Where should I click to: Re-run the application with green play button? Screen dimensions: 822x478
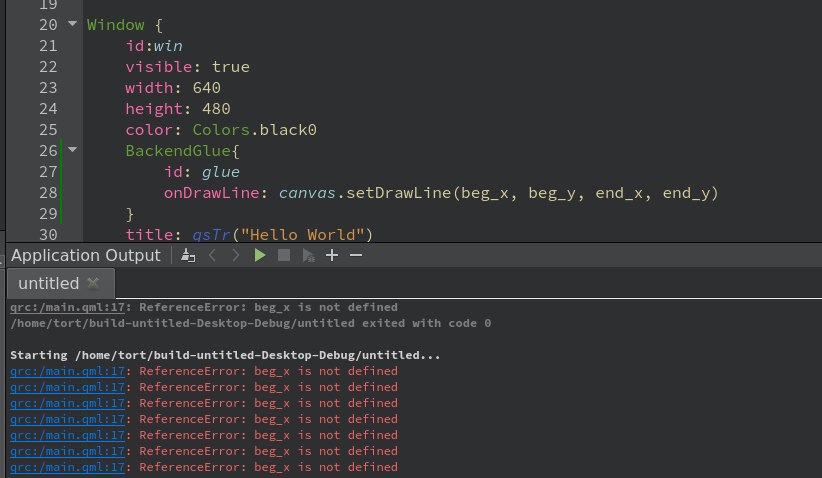point(259,256)
